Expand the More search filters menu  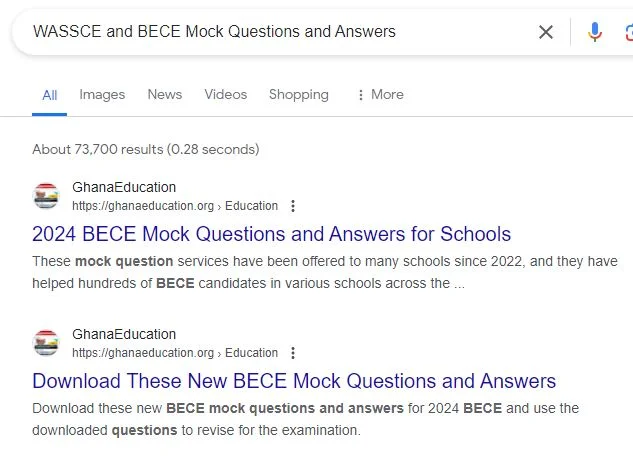(380, 94)
